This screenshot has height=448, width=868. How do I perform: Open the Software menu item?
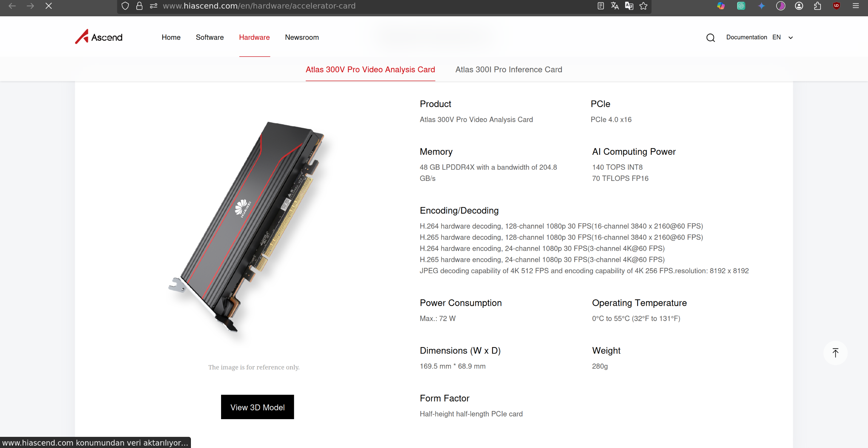tap(210, 37)
